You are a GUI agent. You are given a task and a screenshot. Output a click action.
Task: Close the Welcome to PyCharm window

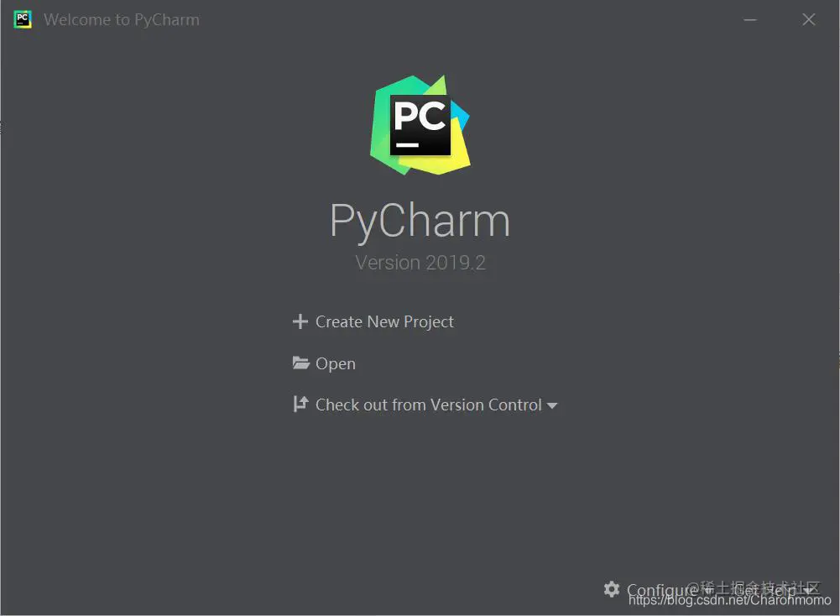point(809,20)
